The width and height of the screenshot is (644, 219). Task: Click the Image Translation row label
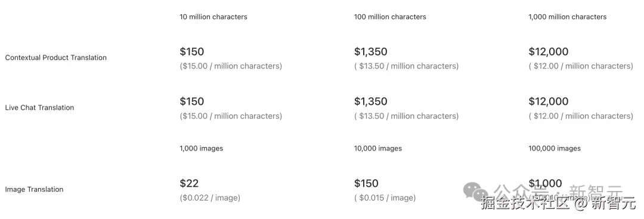click(34, 189)
